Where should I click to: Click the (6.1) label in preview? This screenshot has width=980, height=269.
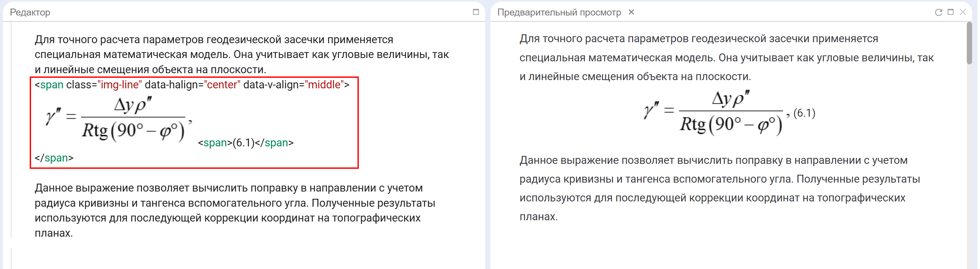804,113
